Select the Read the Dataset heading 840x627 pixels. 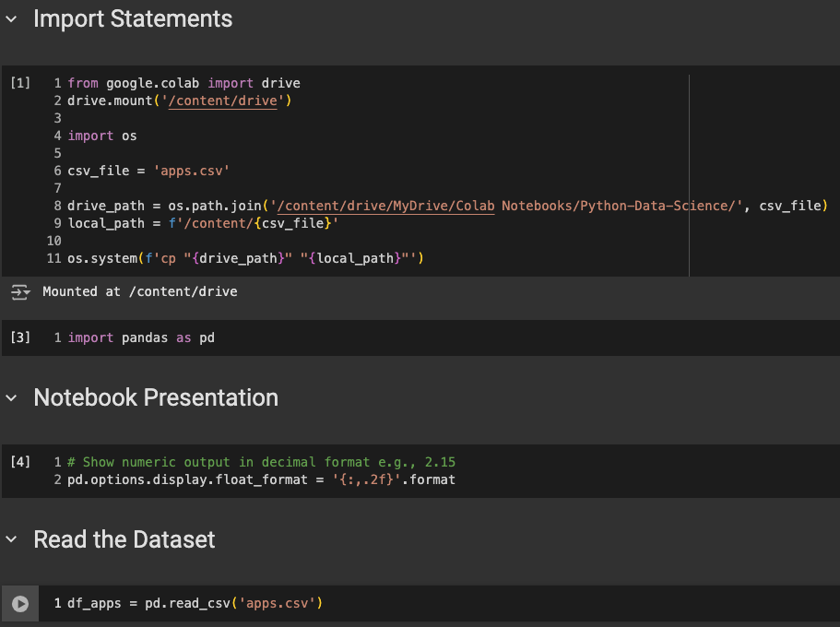pos(124,539)
